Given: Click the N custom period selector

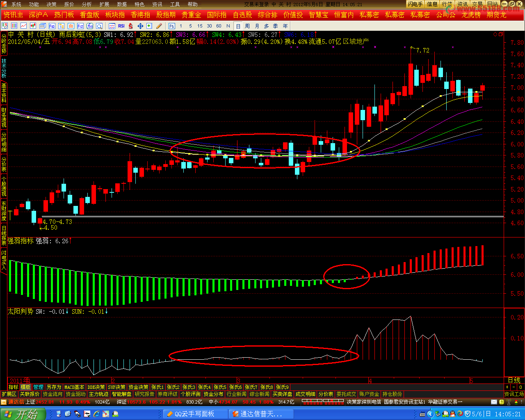Looking at the screenshot, I should (228, 26).
